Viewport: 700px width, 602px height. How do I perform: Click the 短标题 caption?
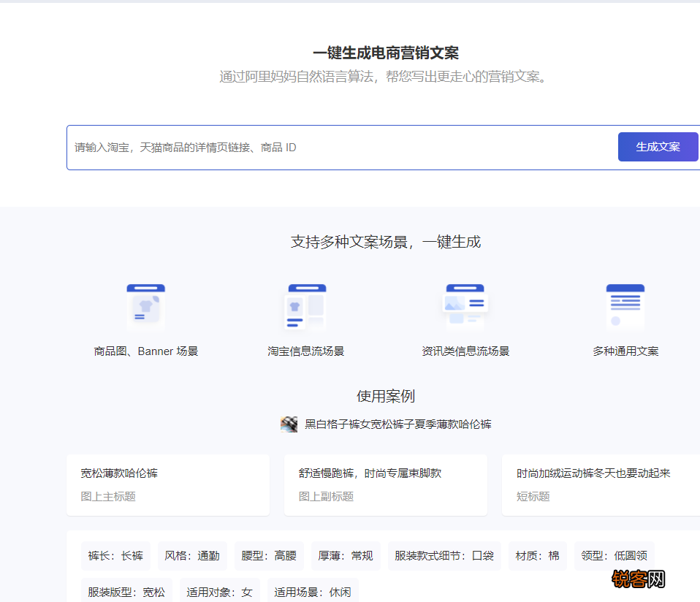[x=533, y=497]
